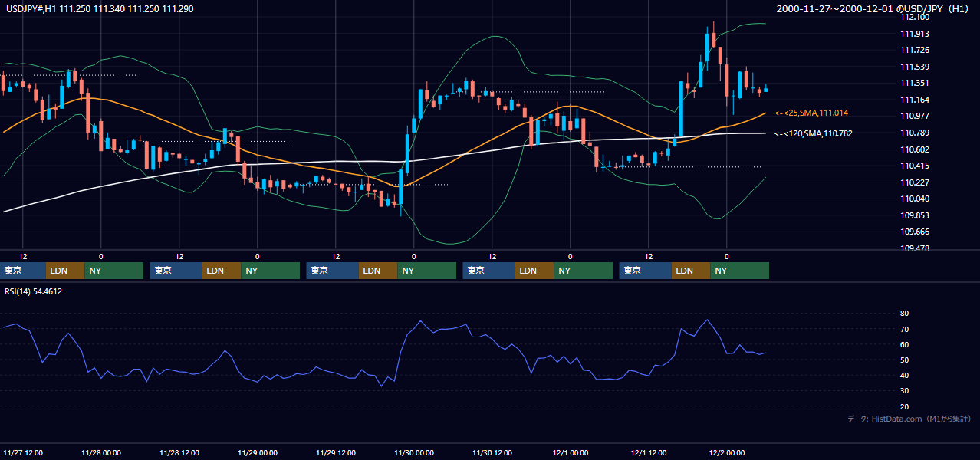Click RSI scale level 50
The height and width of the screenshot is (460, 980).
(x=905, y=360)
